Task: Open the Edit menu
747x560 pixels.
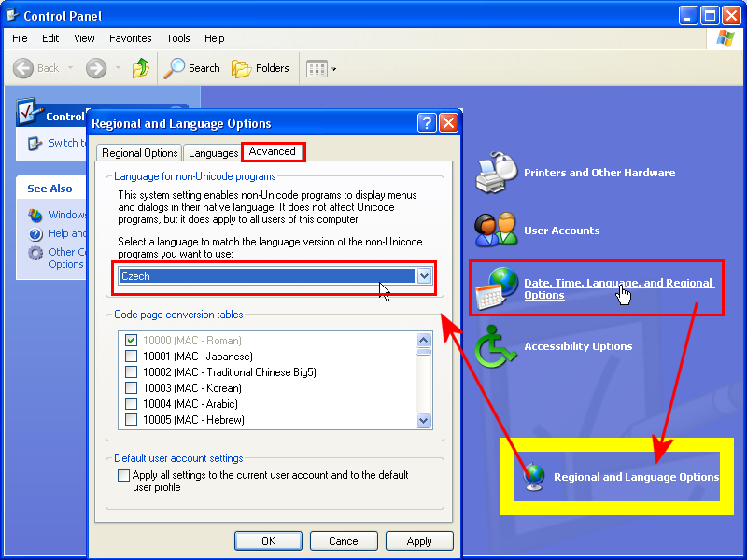Action: click(50, 38)
